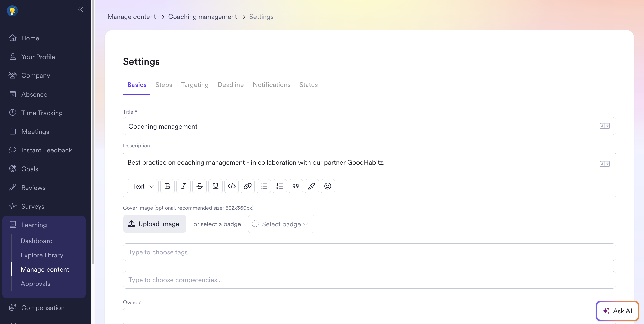Screen dimensions: 644x324
Task: Click the underline formatting icon
Action: [x=215, y=186]
